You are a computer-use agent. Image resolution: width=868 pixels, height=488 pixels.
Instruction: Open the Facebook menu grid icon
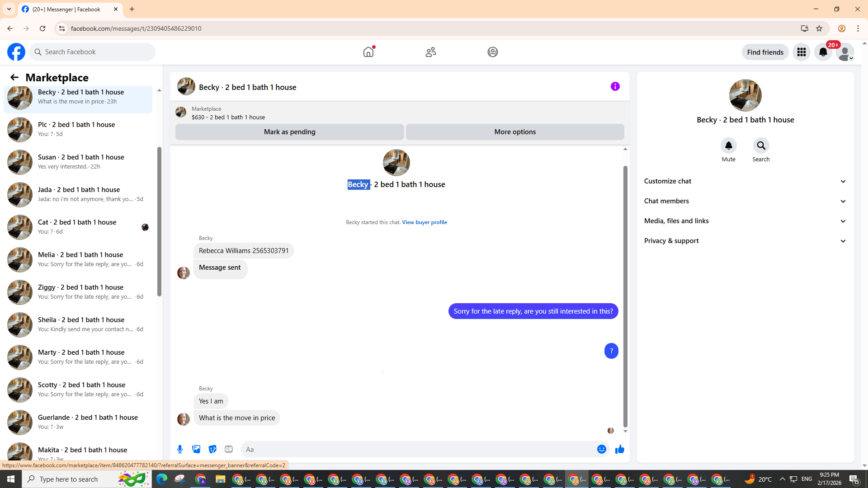pyautogui.click(x=801, y=52)
